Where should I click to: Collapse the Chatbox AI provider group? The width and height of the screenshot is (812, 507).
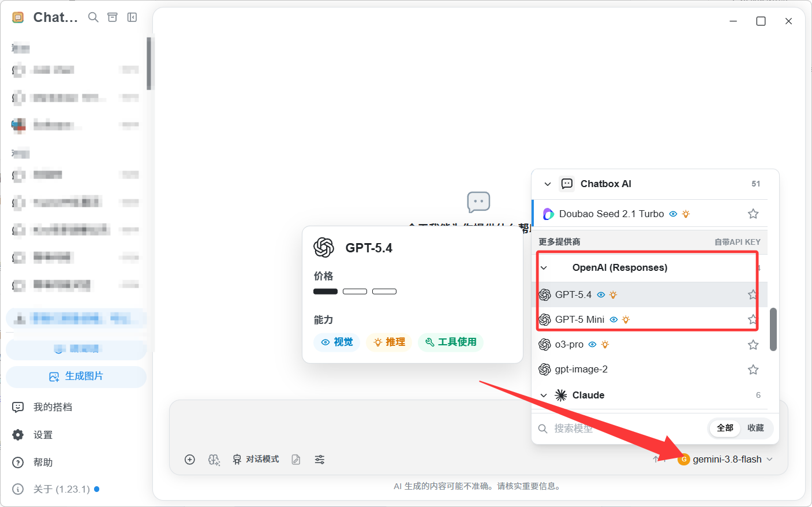tap(548, 184)
